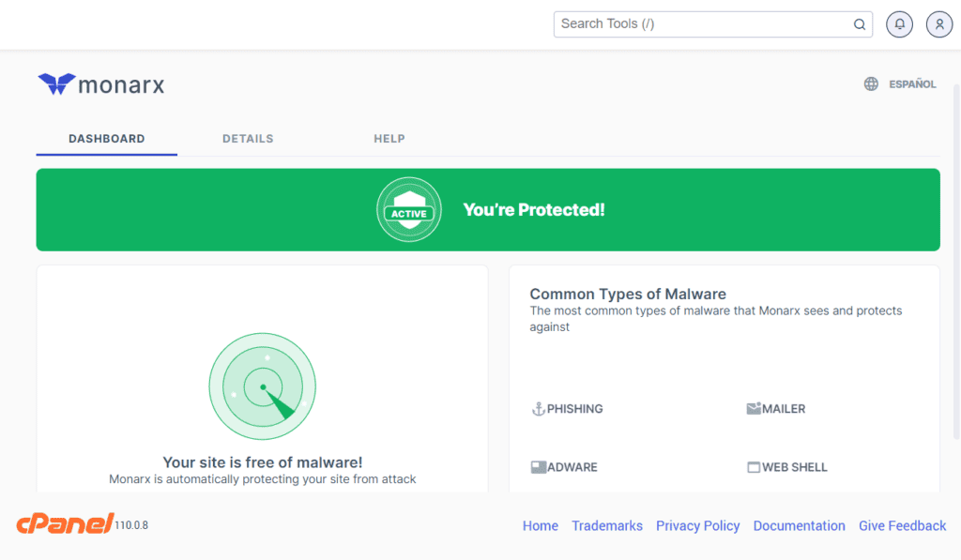This screenshot has width=961, height=560.
Task: Open the Privacy Policy page
Action: [x=697, y=525]
